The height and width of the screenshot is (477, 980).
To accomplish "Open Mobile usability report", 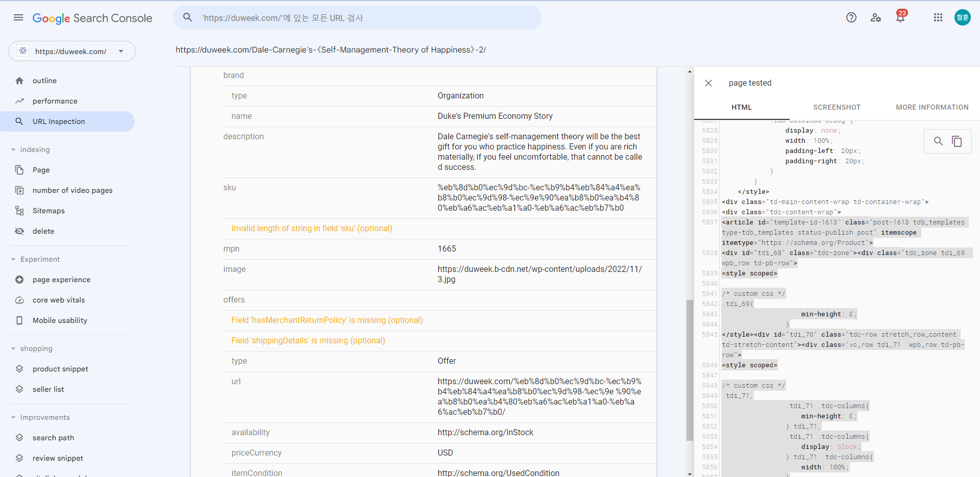I will pos(67,320).
